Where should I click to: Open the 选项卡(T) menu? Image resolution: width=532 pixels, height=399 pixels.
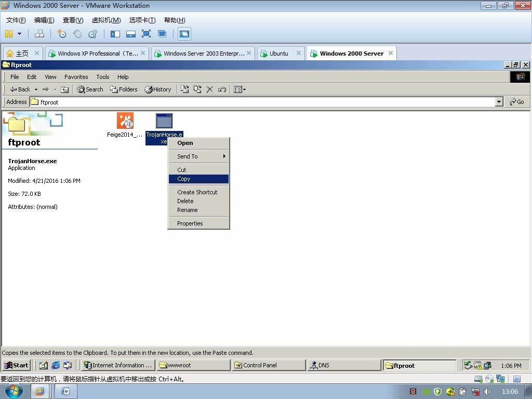pos(142,20)
